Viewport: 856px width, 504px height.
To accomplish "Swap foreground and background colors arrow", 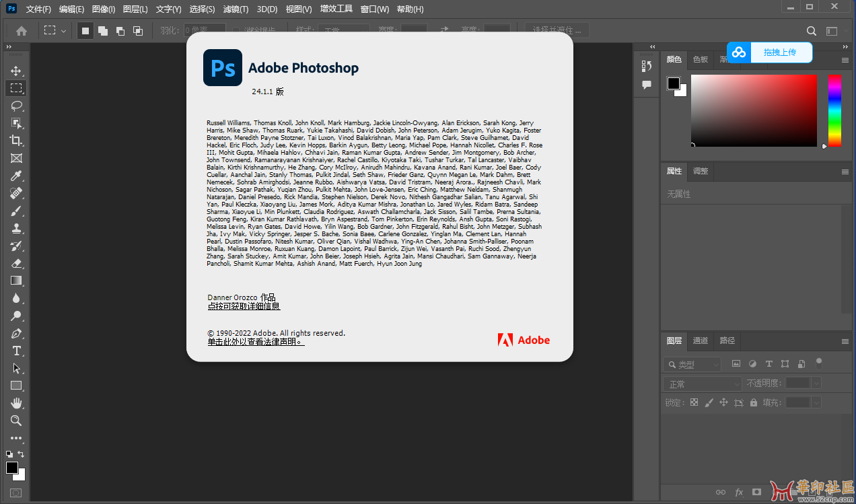I will coord(21,454).
